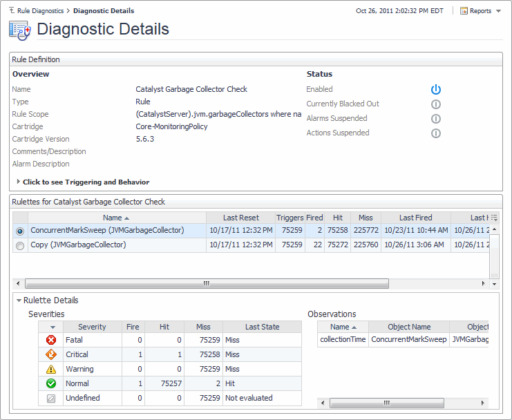The height and width of the screenshot is (420, 512).
Task: Collapse the Rulette Details section
Action: point(19,300)
